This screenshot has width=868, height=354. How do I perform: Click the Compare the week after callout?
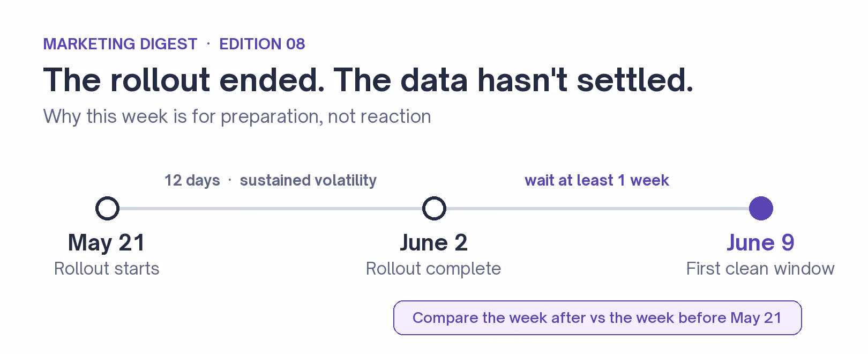pos(597,318)
